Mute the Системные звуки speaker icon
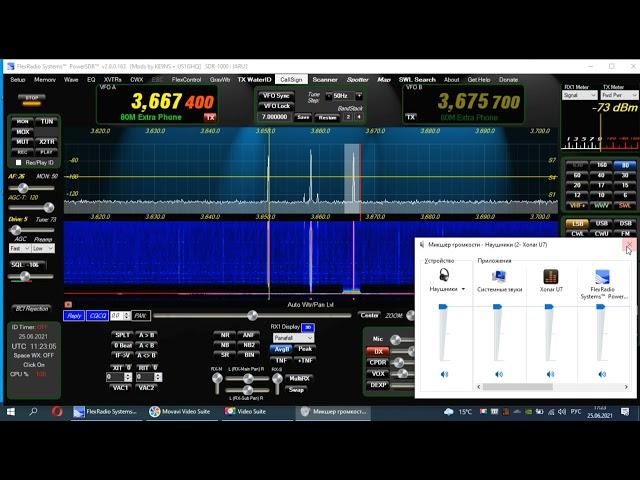 (499, 374)
